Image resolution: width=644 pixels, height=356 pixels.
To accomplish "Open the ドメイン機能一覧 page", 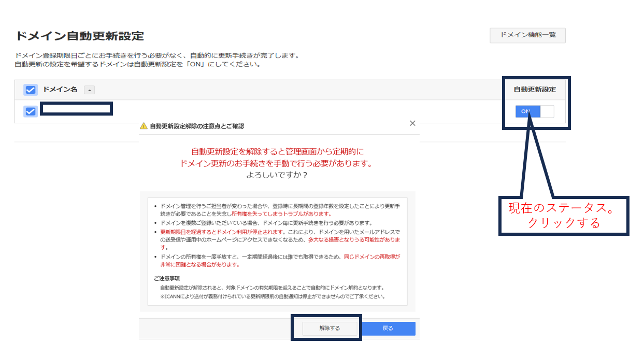I will tap(527, 35).
